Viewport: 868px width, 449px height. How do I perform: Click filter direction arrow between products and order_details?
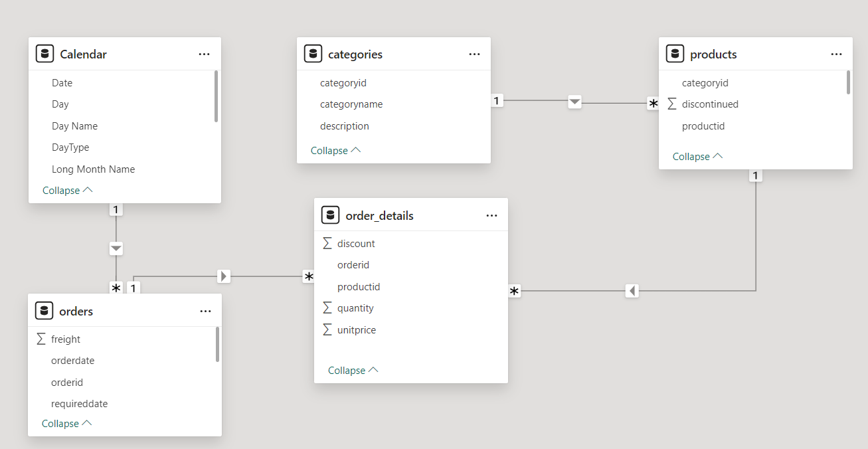(632, 290)
